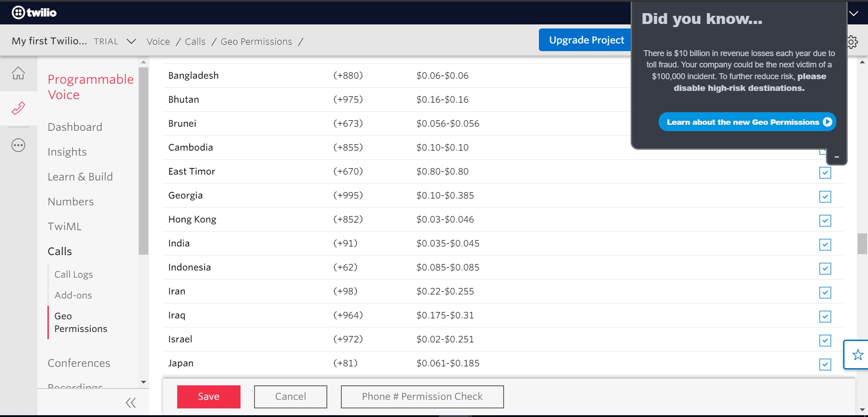868x417 pixels.
Task: Click the play icon on Geo Permissions banner
Action: [x=827, y=122]
